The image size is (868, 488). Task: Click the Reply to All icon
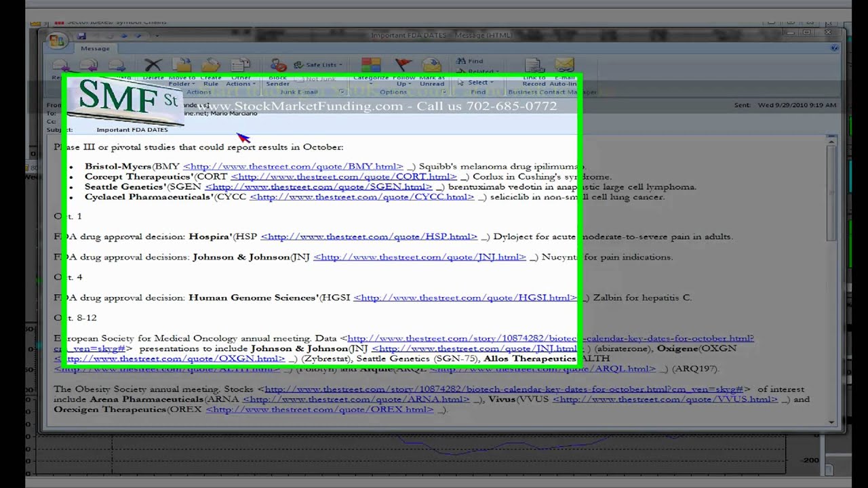click(x=88, y=66)
